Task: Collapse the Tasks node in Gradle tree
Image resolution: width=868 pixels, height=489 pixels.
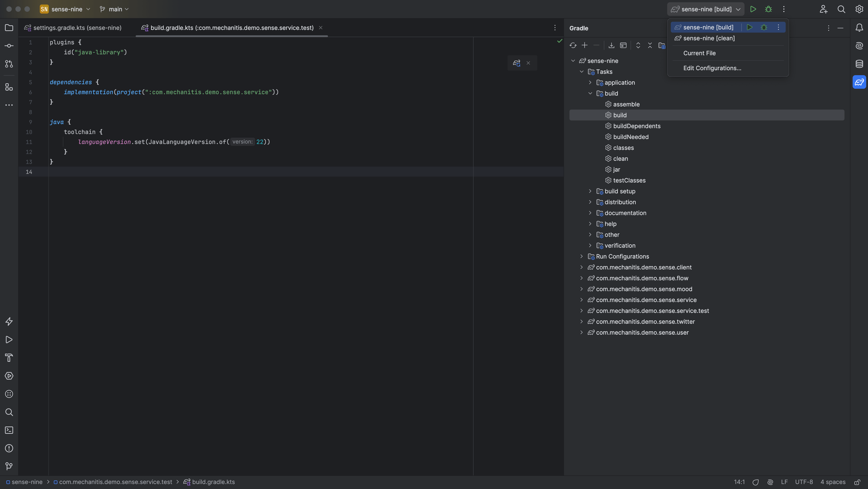Action: pyautogui.click(x=582, y=72)
